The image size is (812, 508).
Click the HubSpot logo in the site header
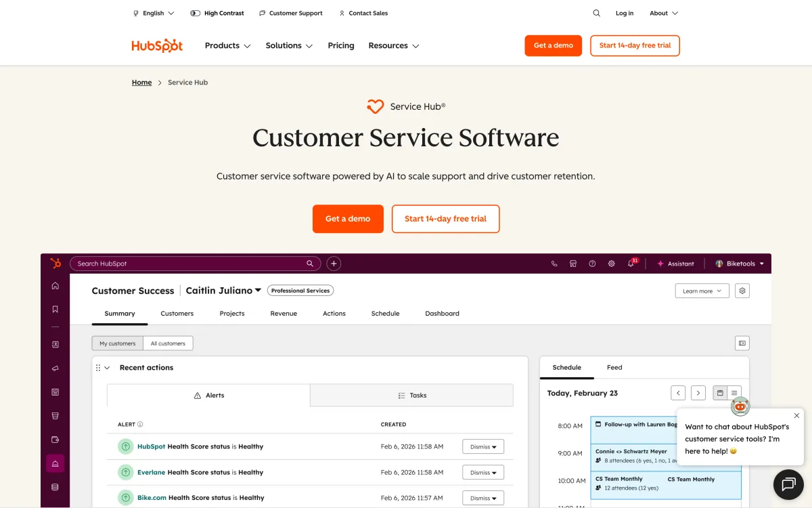(x=157, y=45)
